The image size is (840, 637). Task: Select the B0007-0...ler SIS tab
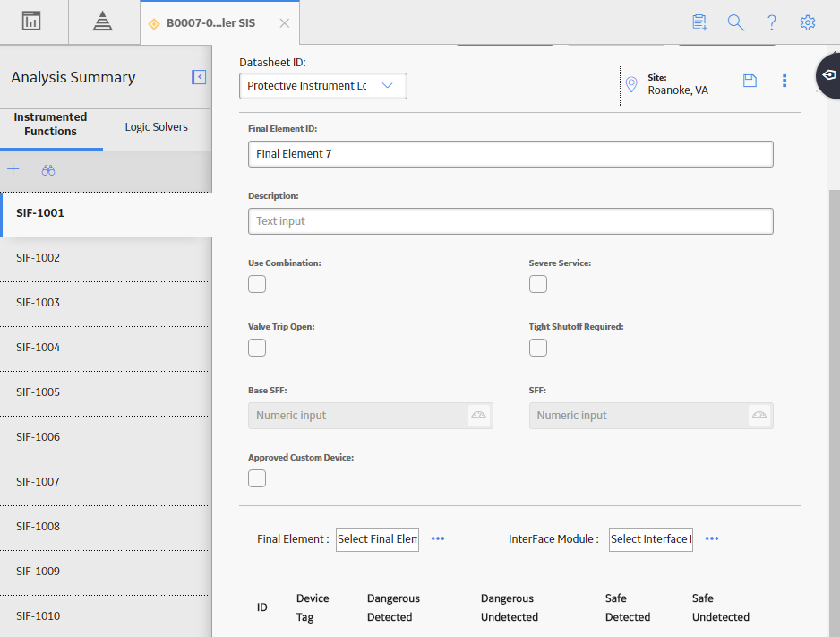point(211,23)
